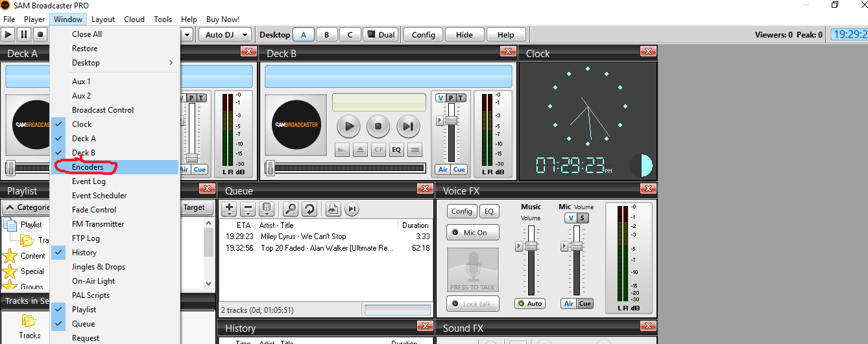Image resolution: width=868 pixels, height=344 pixels.
Task: Click the Queue export page icon
Action: 333,209
